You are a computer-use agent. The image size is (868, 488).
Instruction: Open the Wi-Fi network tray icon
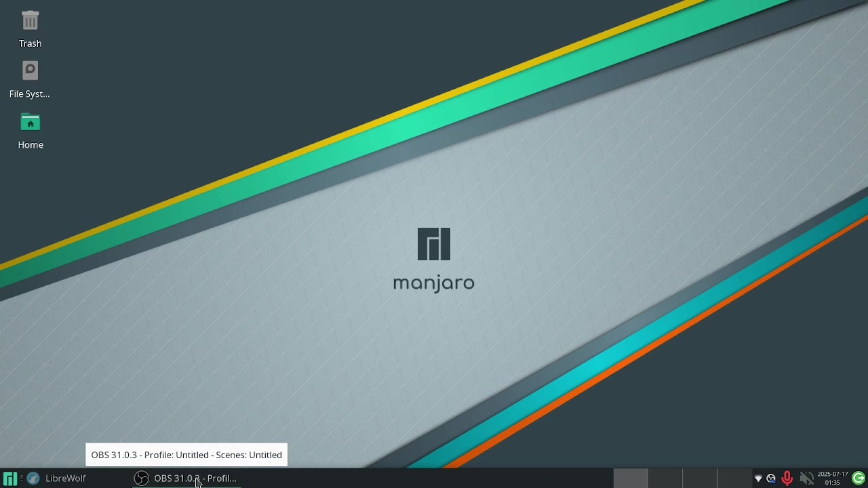[x=758, y=479]
